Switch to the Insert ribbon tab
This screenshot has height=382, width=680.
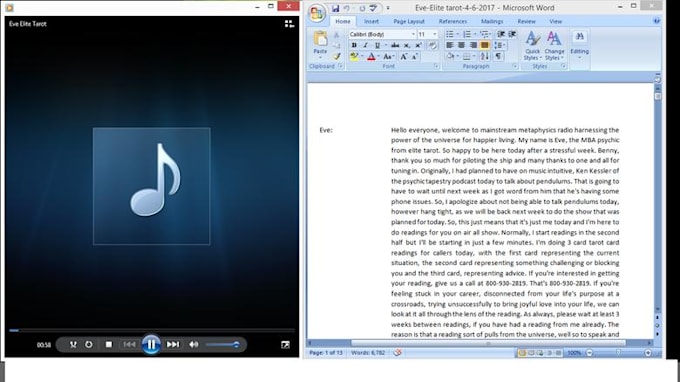click(x=371, y=21)
